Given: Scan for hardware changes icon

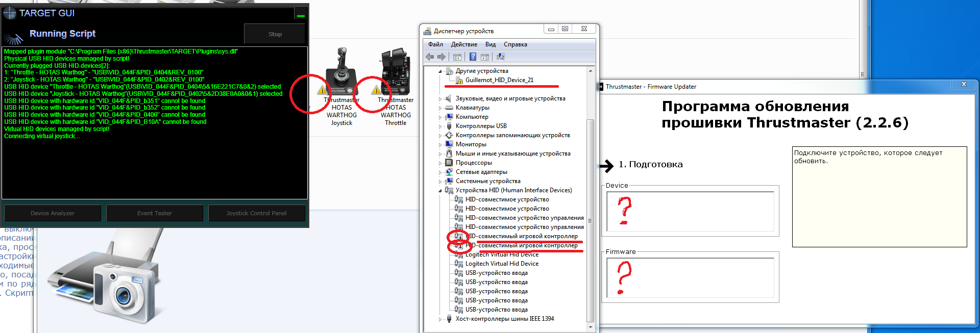Looking at the screenshot, I should pyautogui.click(x=501, y=57).
